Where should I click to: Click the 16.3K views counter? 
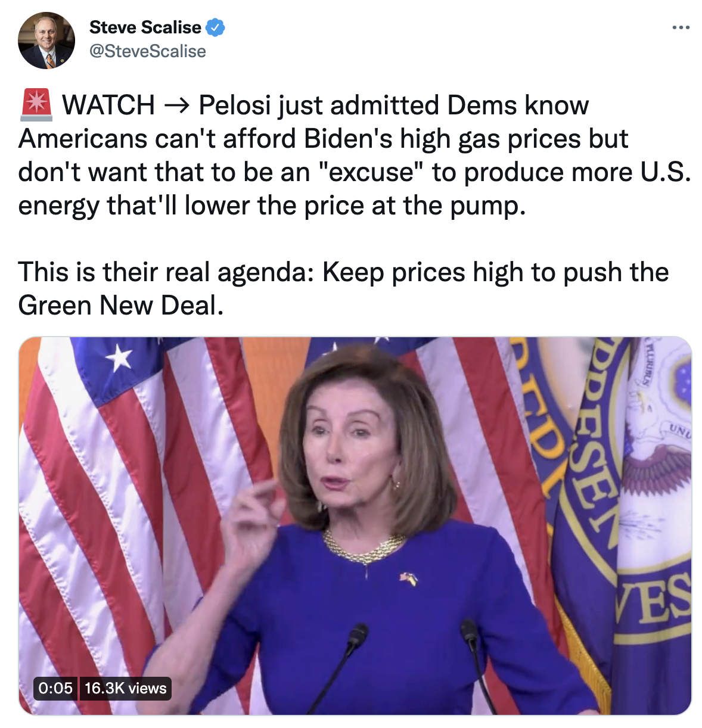click(x=125, y=688)
